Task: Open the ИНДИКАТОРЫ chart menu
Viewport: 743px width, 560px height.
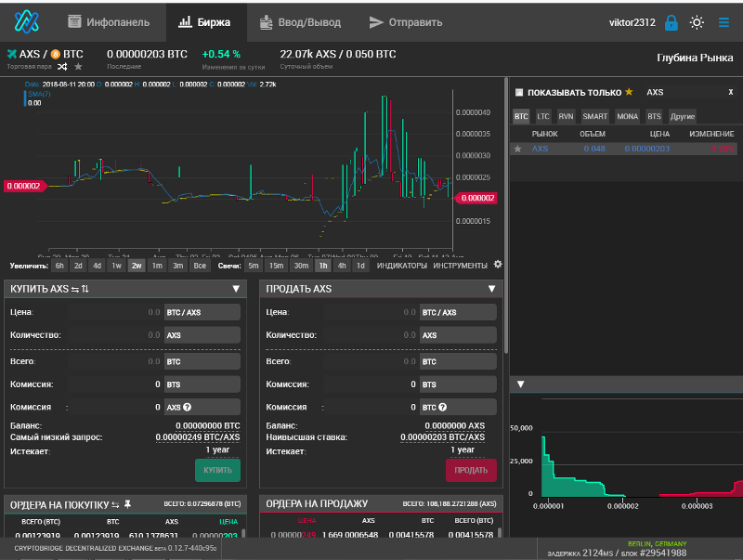Action: coord(402,266)
